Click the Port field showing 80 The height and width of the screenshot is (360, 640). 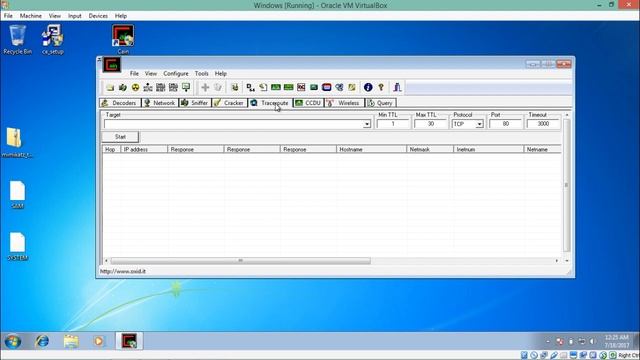tap(506, 124)
